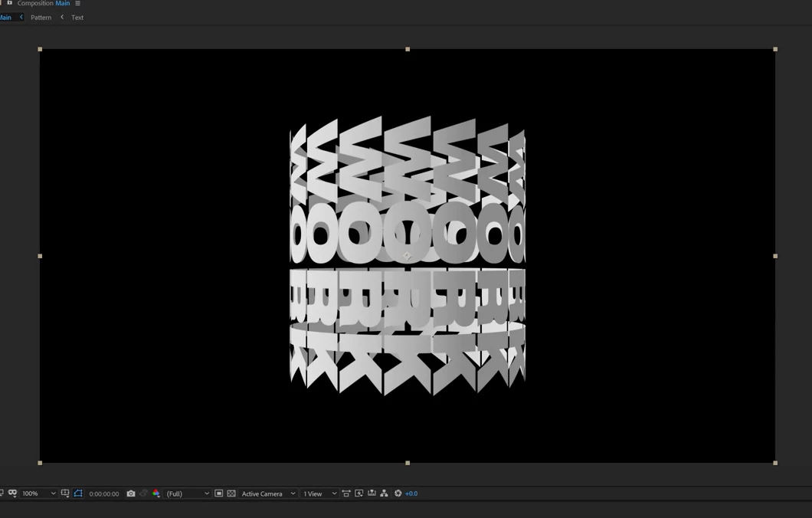Select the top-left transform handle
The image size is (812, 518).
(x=40, y=49)
